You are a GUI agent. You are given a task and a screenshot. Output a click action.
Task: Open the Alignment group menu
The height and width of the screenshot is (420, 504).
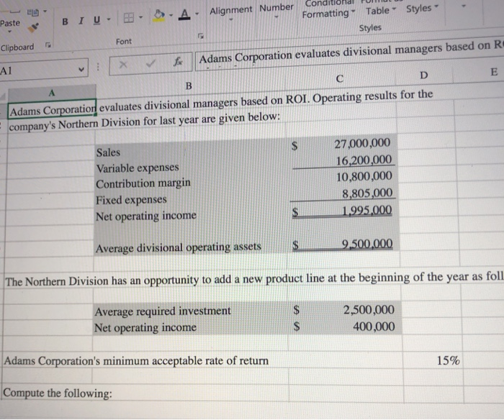click(231, 12)
